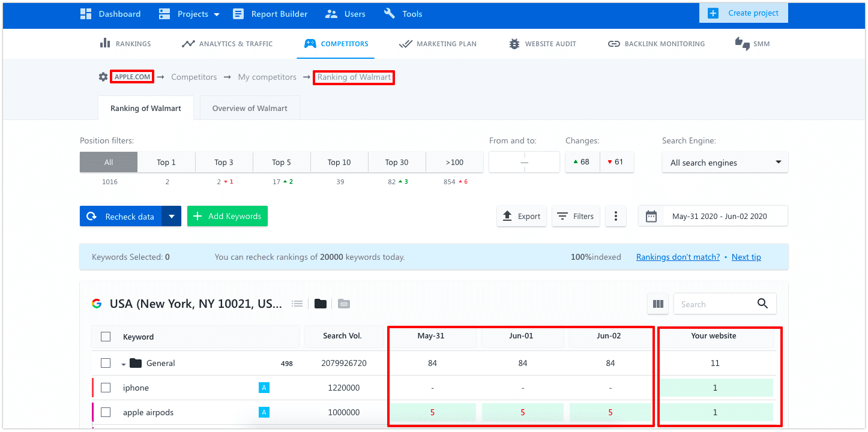Open the May-31 2020 - Jun-02 2020 picker

(713, 216)
